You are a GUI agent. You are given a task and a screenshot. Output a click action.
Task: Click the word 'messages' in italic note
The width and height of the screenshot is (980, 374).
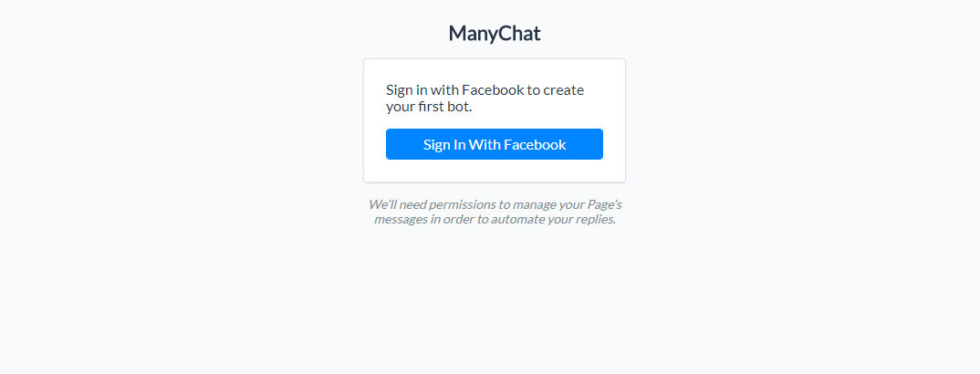pyautogui.click(x=400, y=220)
